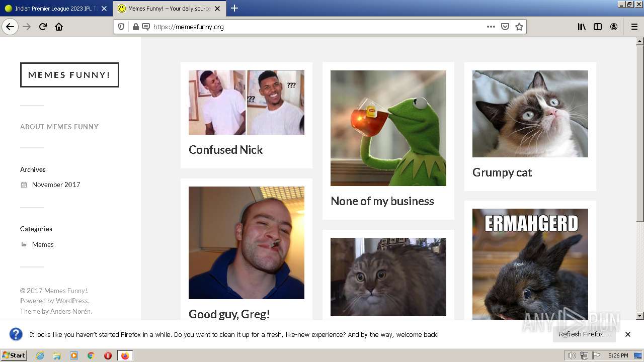Open site permissions icon in address bar
The height and width of the screenshot is (362, 644).
point(146,27)
